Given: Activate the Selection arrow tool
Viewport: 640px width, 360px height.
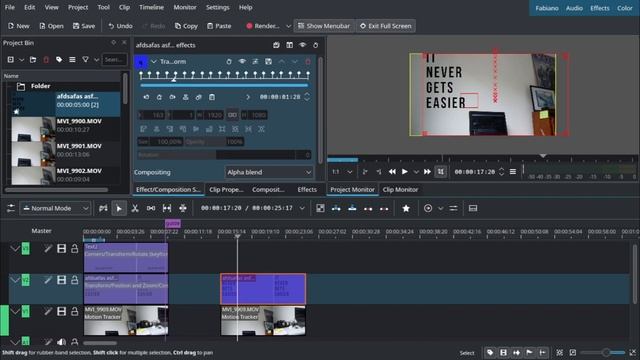Looking at the screenshot, I should tap(119, 208).
